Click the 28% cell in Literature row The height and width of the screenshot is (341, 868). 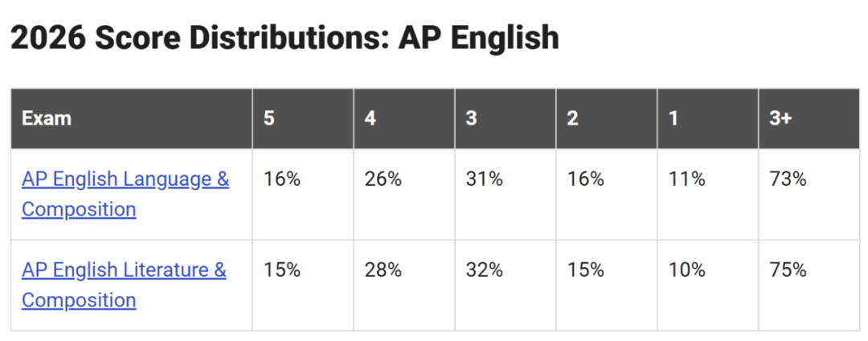pos(383,270)
